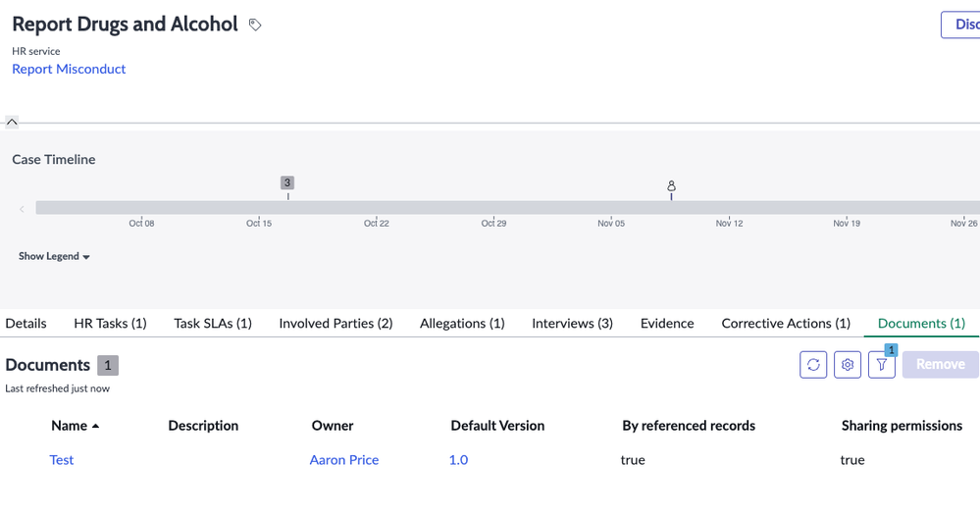The image size is (980, 515).
Task: Sort by the Default Version column header
Action: point(497,426)
